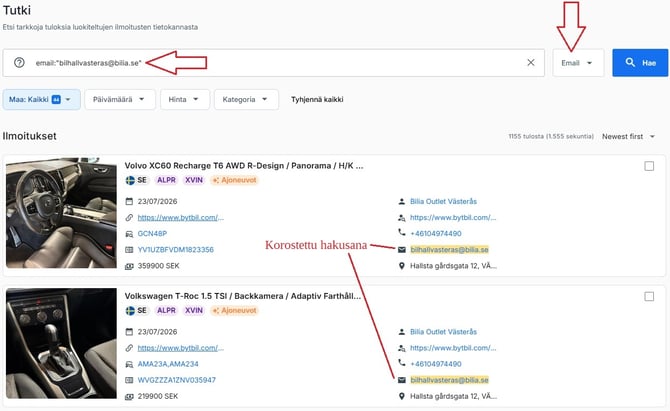Click Tyhjennä kaikki to clear filters
Image resolution: width=670 pixels, height=411 pixels.
tap(317, 100)
